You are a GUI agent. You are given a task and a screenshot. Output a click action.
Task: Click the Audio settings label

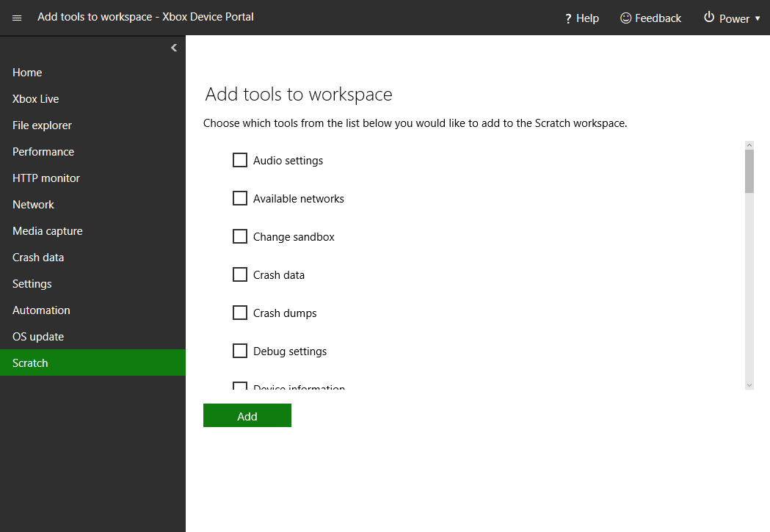tap(288, 161)
